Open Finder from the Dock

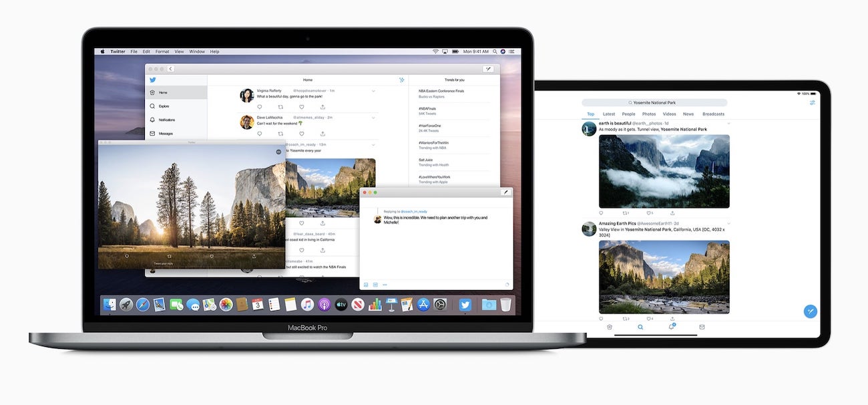coord(110,305)
